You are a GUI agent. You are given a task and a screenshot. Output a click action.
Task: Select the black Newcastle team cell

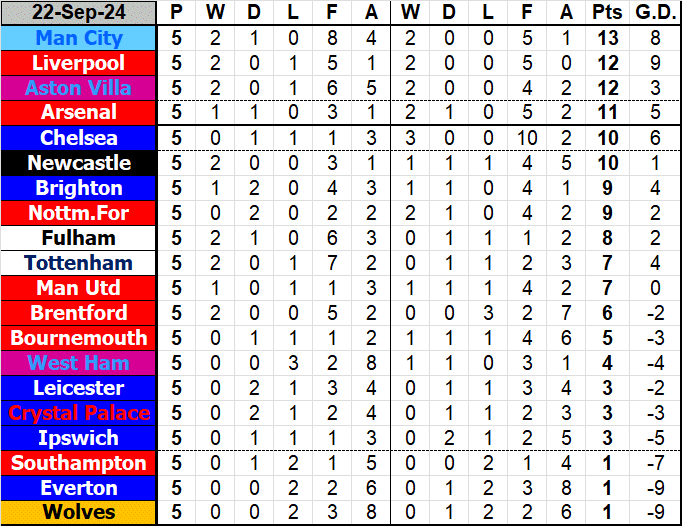79,163
